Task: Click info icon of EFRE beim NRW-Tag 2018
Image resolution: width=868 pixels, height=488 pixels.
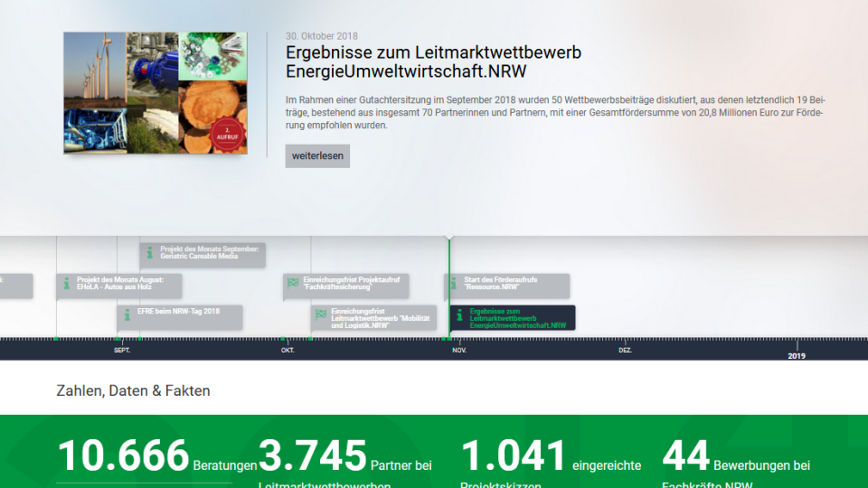Action: [x=127, y=314]
